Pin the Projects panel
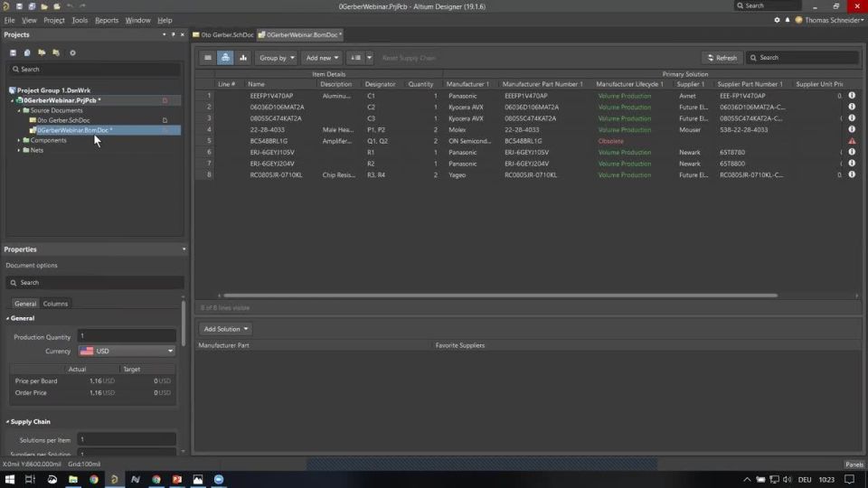Viewport: 868px width, 488px height. [174, 34]
